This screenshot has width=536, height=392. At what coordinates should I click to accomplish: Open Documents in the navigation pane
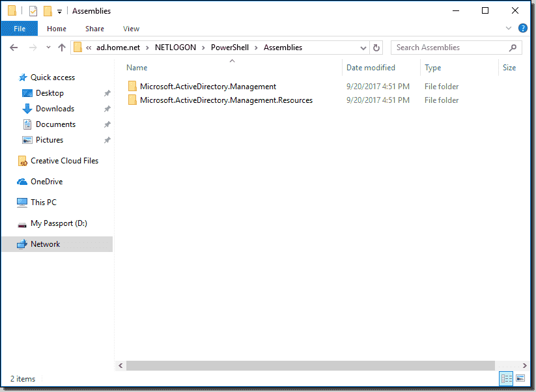click(56, 124)
